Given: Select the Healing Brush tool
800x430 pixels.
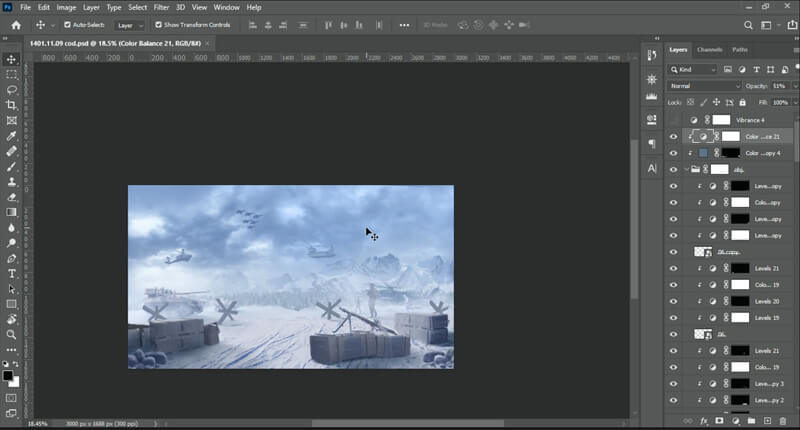Looking at the screenshot, I should coord(11,151).
